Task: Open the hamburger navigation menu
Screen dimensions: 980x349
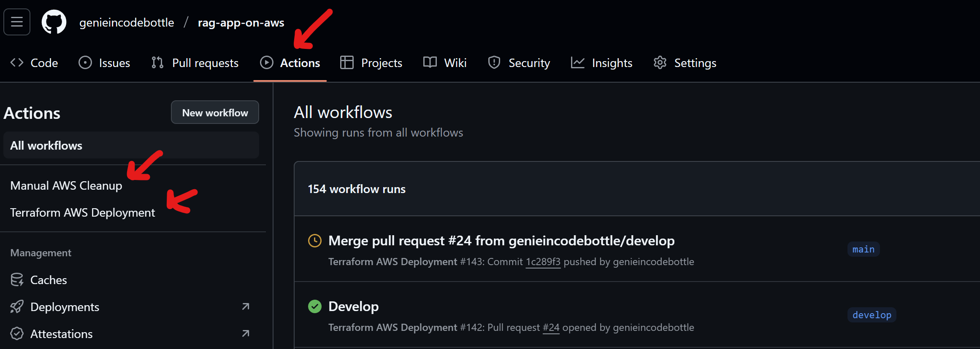Action: coord(17,22)
